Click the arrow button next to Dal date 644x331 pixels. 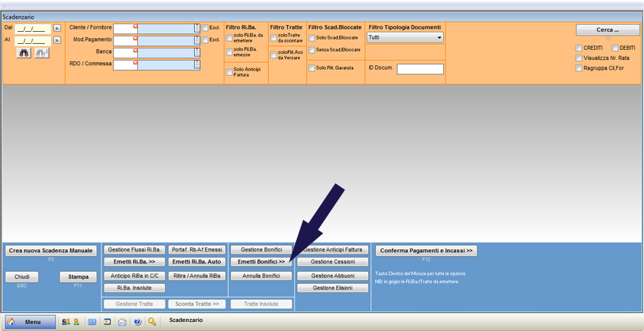(x=57, y=29)
